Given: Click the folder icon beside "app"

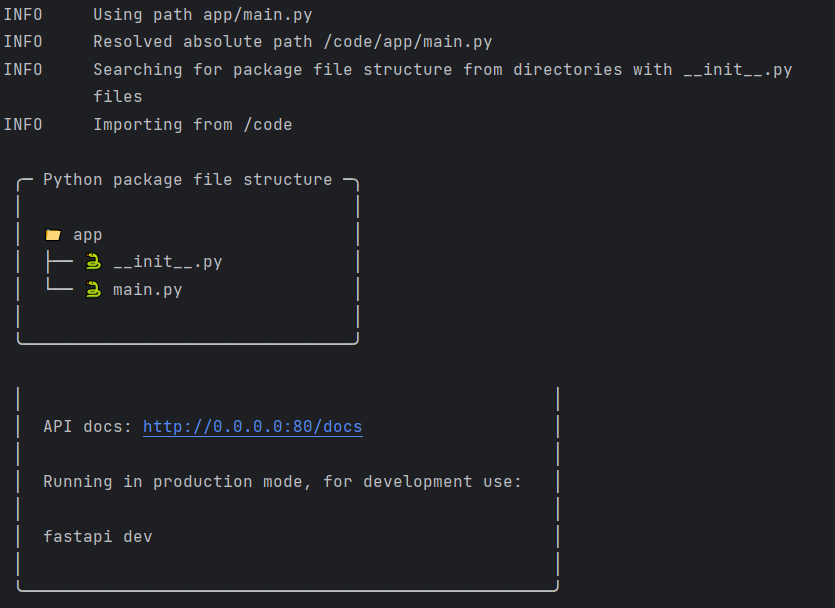Looking at the screenshot, I should pyautogui.click(x=53, y=235).
